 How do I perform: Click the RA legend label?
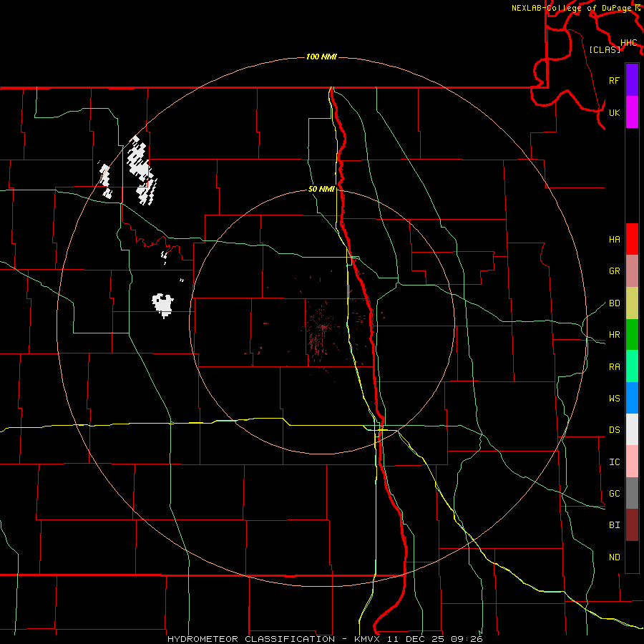(614, 367)
